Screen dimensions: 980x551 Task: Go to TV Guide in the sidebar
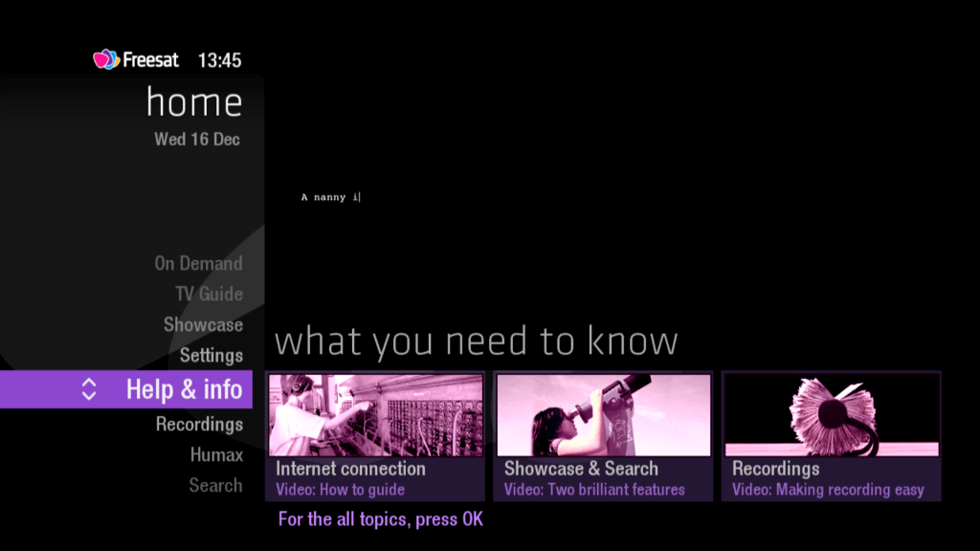pos(209,294)
